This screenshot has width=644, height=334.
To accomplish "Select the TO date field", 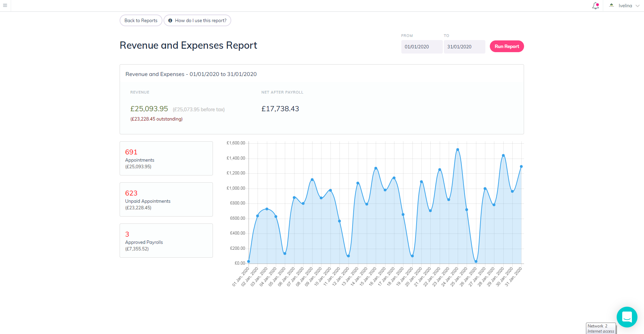I will click(x=464, y=47).
